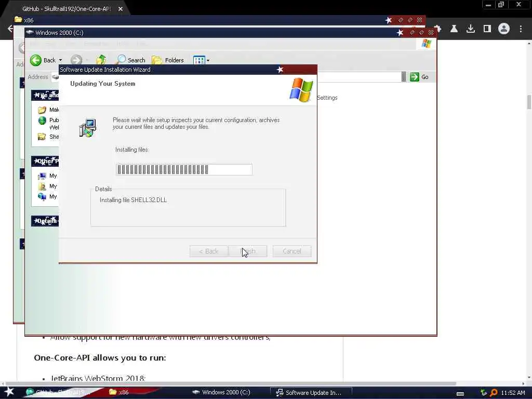
Task: Click the Address bar field in Windows 2000 (C:)
Action: coord(359,77)
